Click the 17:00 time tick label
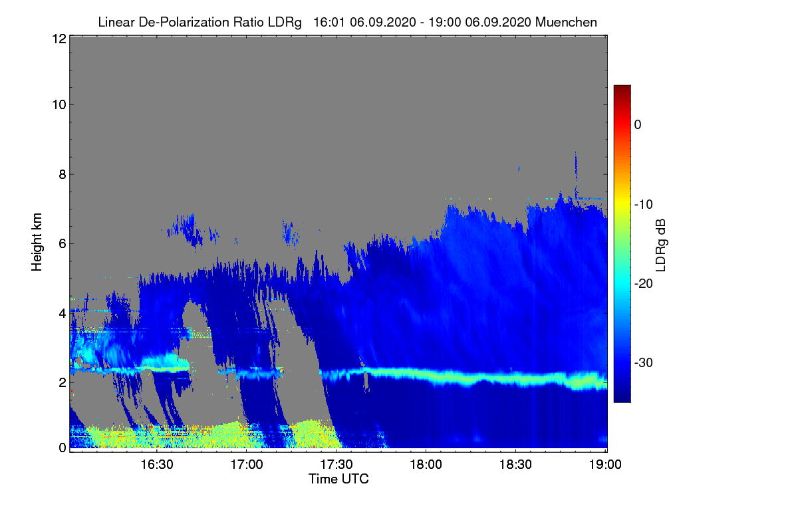The height and width of the screenshot is (532, 798). pyautogui.click(x=247, y=464)
